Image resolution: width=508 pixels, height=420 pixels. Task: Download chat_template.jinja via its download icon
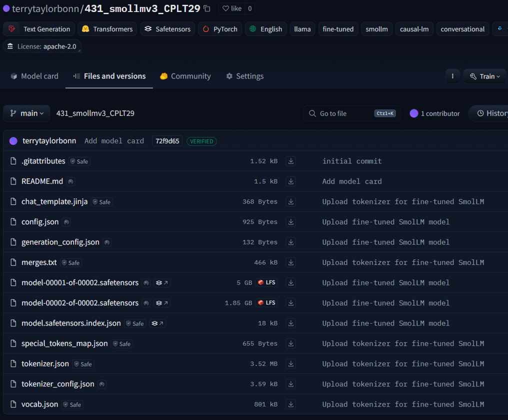(291, 201)
